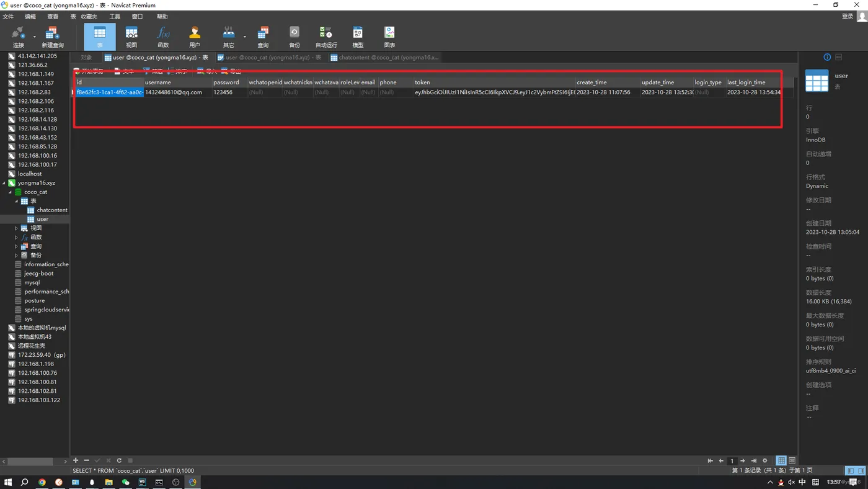
Task: Collapse the coco_cat database node
Action: [11, 192]
